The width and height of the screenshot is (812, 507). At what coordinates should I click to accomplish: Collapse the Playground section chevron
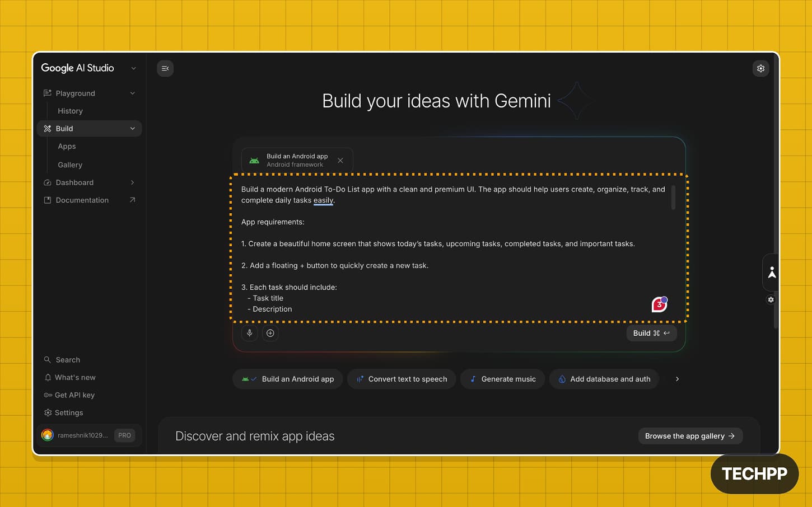[x=133, y=93]
